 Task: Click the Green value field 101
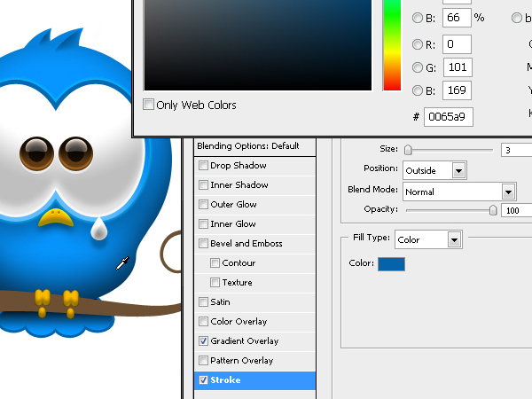coord(458,67)
